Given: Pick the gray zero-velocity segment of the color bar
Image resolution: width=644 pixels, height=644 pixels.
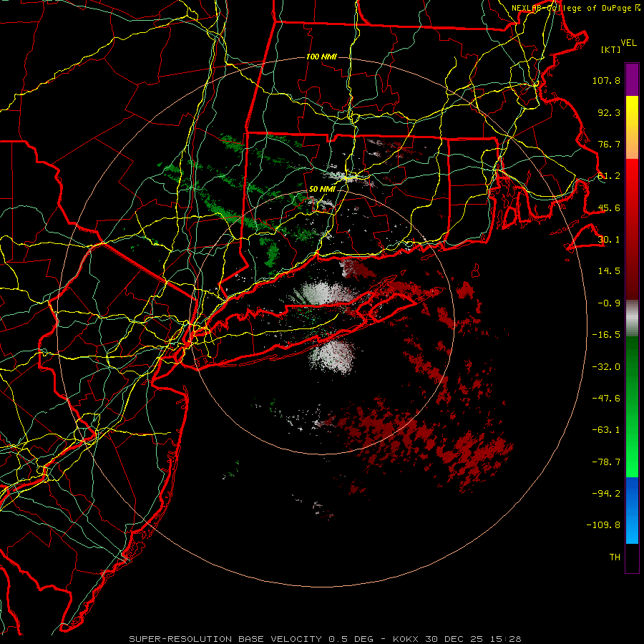Looking at the screenshot, I should click(632, 318).
